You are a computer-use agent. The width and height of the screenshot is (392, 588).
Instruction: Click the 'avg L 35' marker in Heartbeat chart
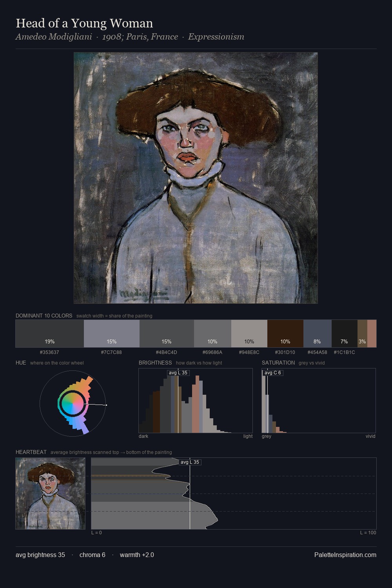click(x=190, y=462)
